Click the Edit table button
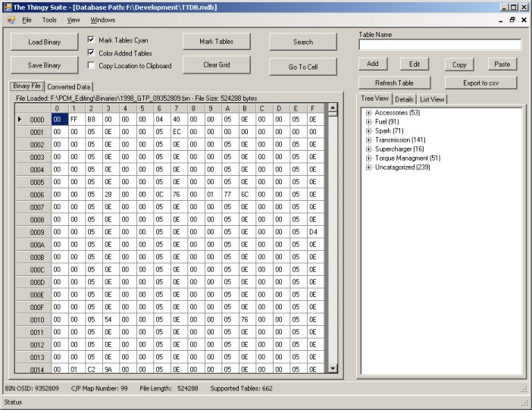This screenshot has width=532, height=410. [x=415, y=64]
